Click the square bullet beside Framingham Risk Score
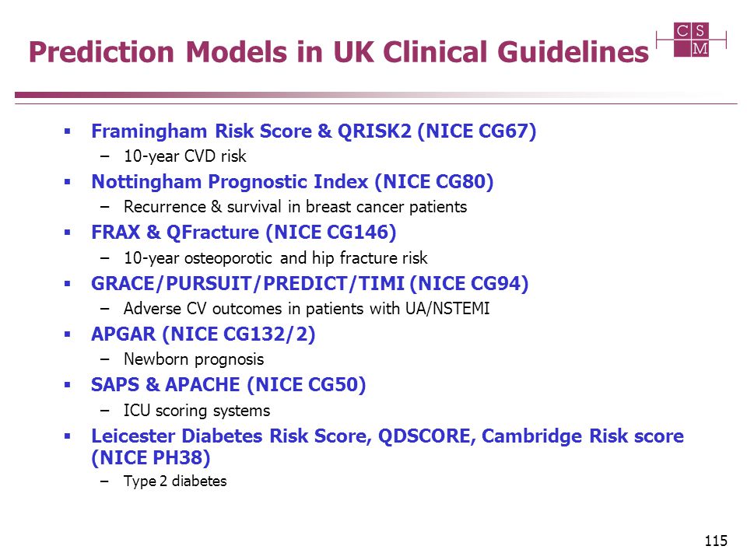The image size is (747, 560). click(x=67, y=131)
